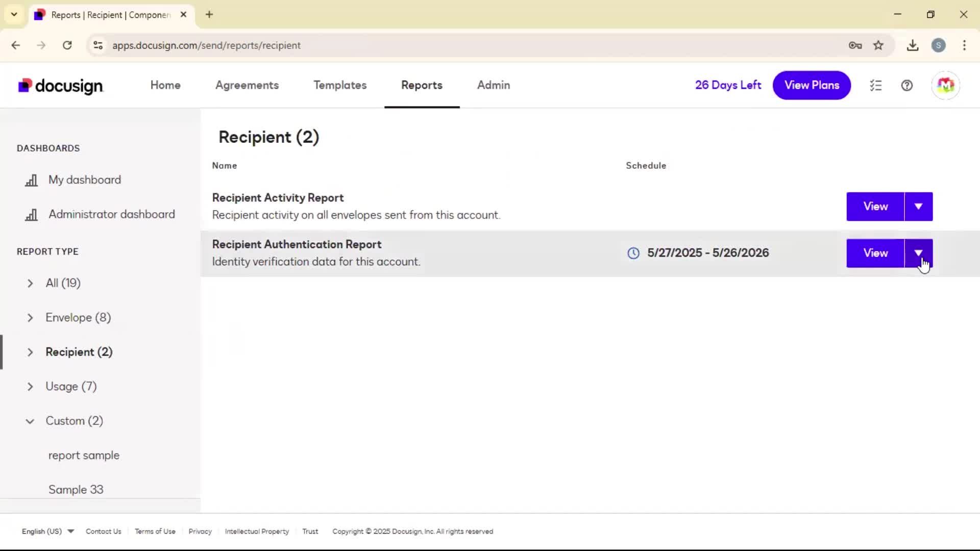Image resolution: width=980 pixels, height=551 pixels.
Task: Click Administrator dashboard chart icon
Action: [32, 215]
